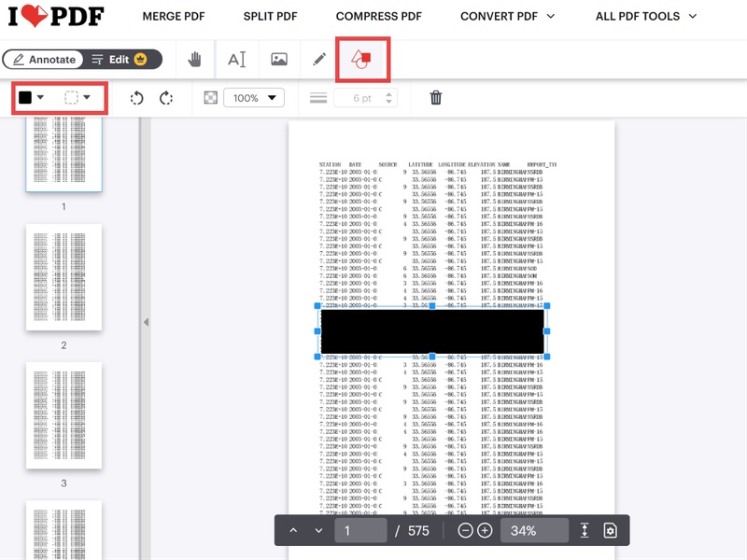Fit page to height icon
The image size is (747, 560).
coord(585,530)
